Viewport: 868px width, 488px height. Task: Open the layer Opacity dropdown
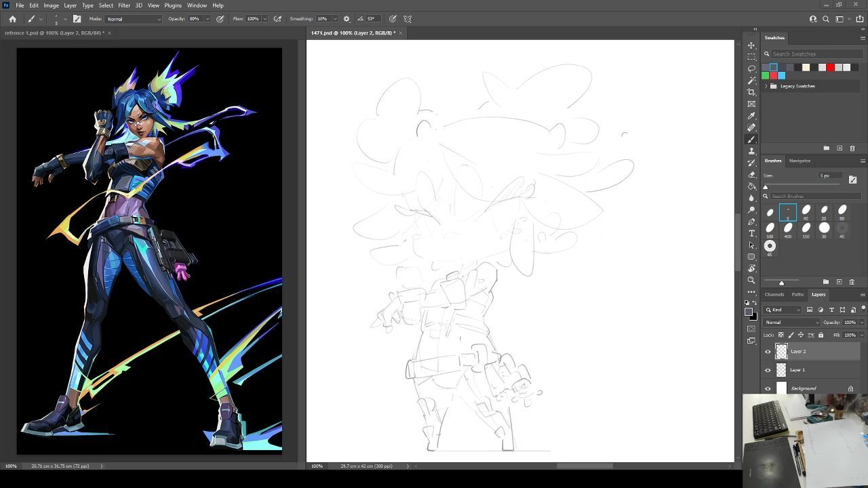pyautogui.click(x=862, y=323)
